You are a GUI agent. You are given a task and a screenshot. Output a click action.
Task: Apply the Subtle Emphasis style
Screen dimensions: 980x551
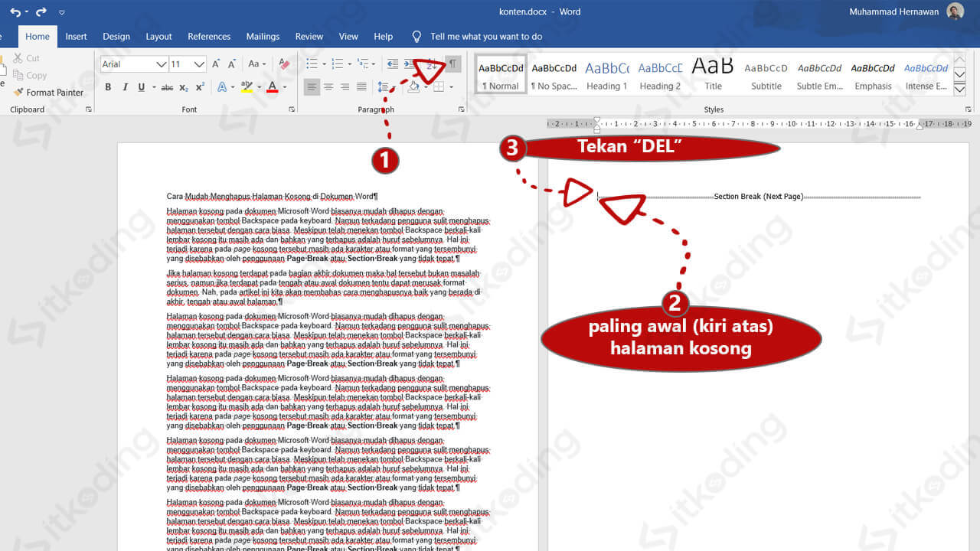pyautogui.click(x=819, y=74)
